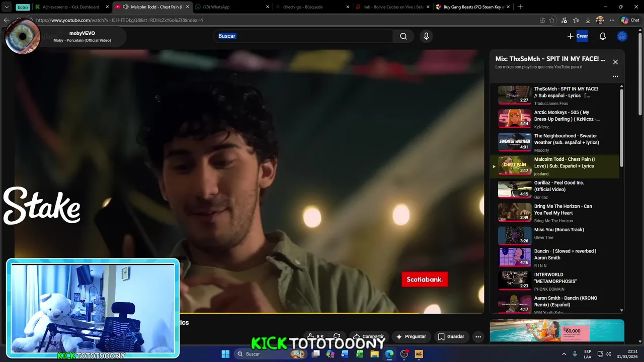The width and height of the screenshot is (644, 362).
Task: Open File Explorer from the taskbar
Action: [x=374, y=354]
